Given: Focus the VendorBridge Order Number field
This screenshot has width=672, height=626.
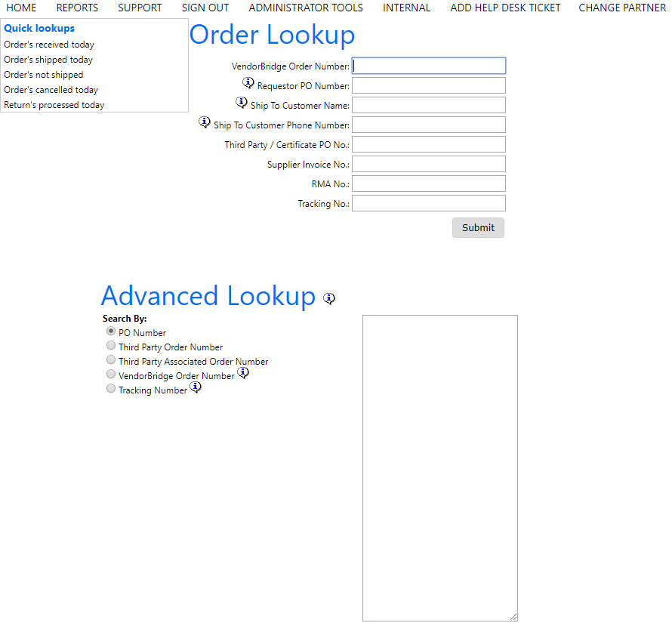Looking at the screenshot, I should click(429, 66).
